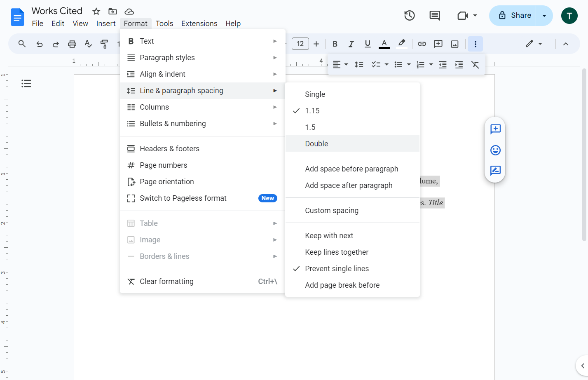This screenshot has height=380, width=588.
Task: Expand Bullets & numbering submenu
Action: click(203, 123)
